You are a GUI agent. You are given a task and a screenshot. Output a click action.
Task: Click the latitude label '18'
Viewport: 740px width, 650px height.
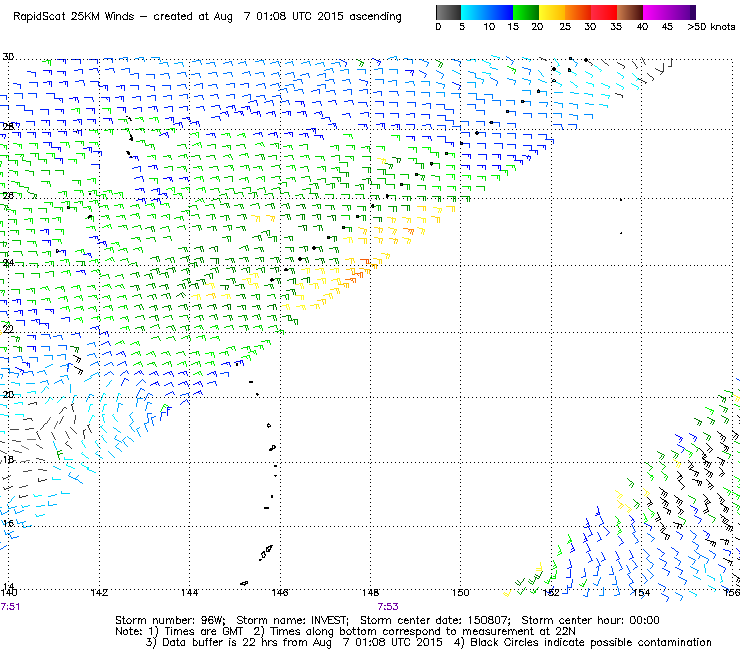click(x=8, y=459)
